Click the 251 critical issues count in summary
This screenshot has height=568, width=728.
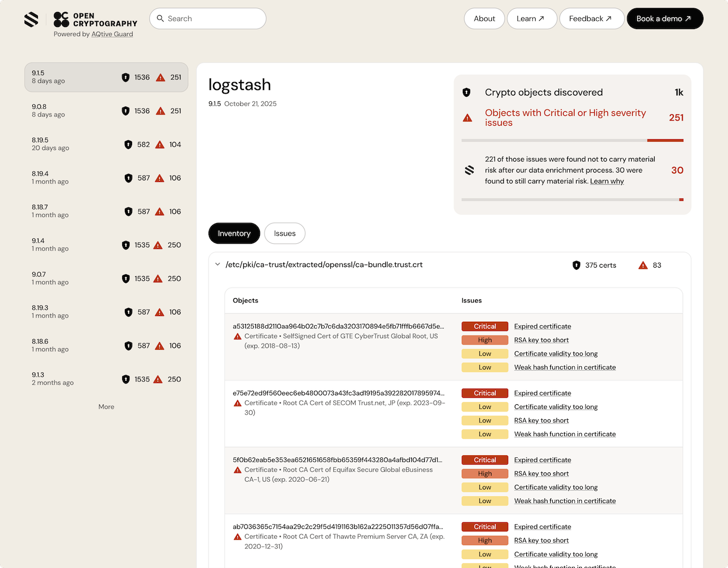coord(676,118)
